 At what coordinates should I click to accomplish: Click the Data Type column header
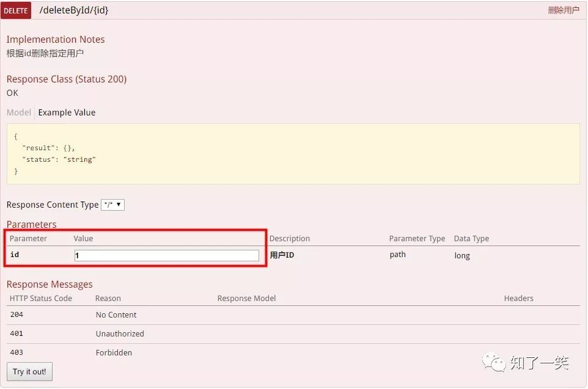[x=471, y=239]
